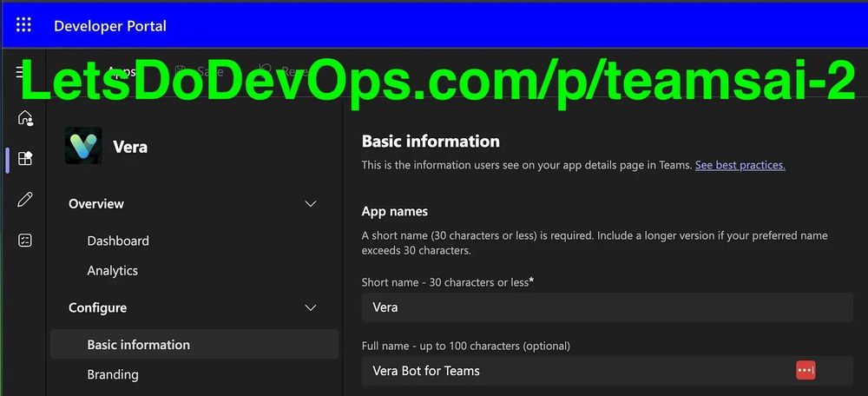Click the red password manager icon in Full name field
Screen dimensions: 868x396
tap(806, 370)
